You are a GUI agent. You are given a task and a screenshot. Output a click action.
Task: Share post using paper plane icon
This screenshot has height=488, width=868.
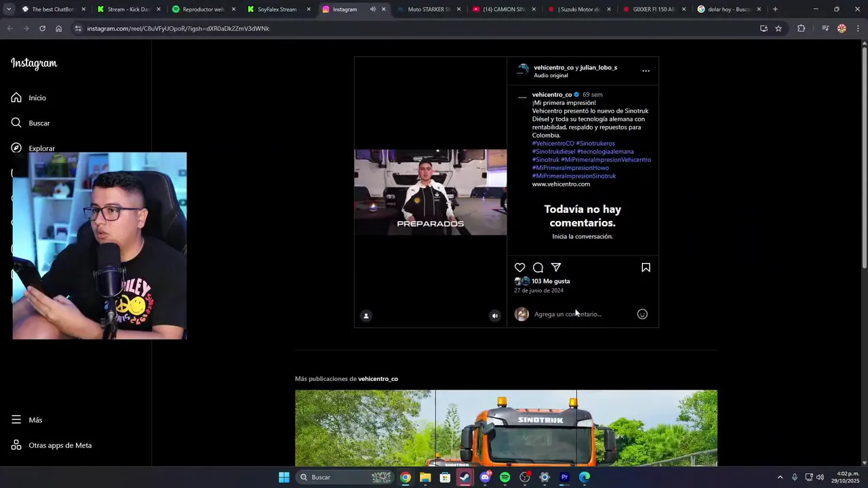pos(556,268)
